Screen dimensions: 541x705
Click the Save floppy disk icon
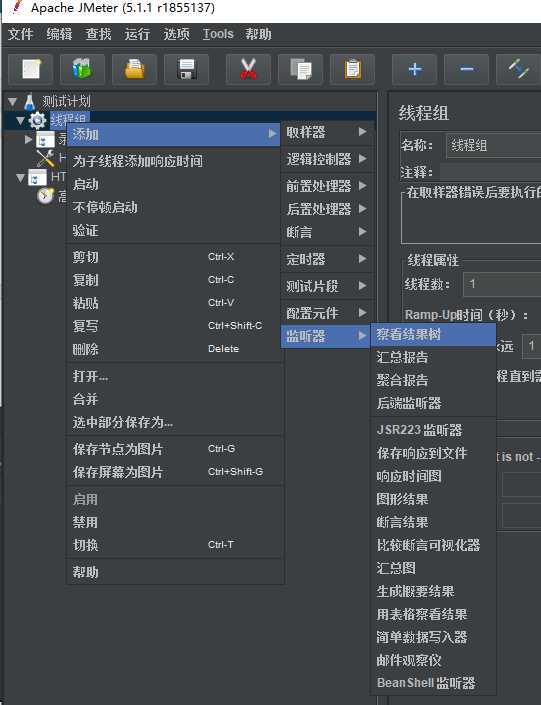(x=186, y=69)
